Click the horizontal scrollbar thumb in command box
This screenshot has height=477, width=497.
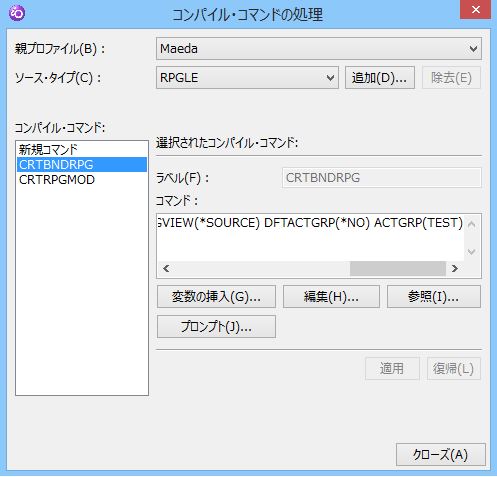point(398,268)
